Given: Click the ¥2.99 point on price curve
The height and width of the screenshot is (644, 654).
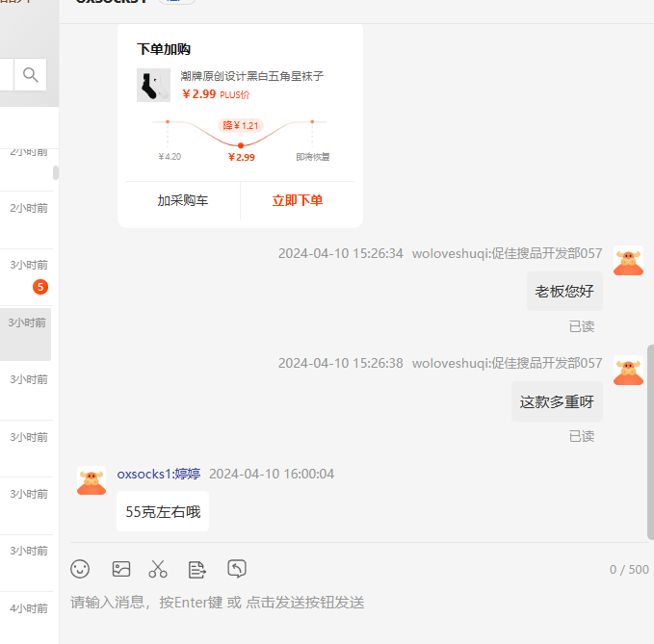Looking at the screenshot, I should click(241, 145).
